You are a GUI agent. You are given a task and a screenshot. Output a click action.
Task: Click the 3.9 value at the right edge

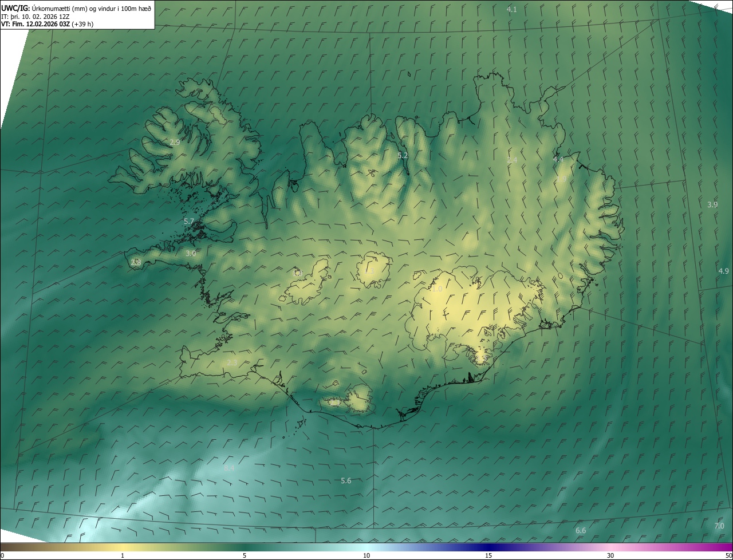pos(712,204)
